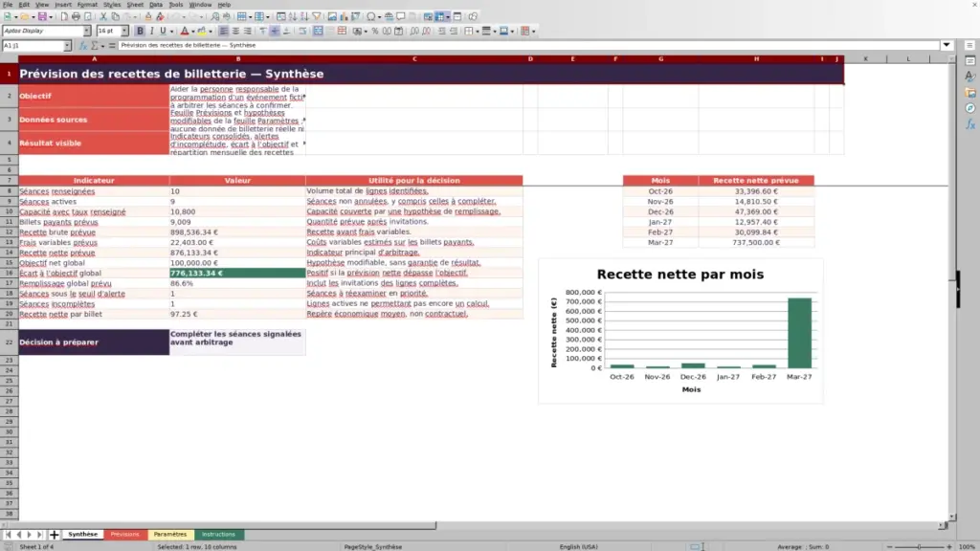Expand the formula bar with the arrow
Viewport: 980px width, 551px height.
click(947, 45)
